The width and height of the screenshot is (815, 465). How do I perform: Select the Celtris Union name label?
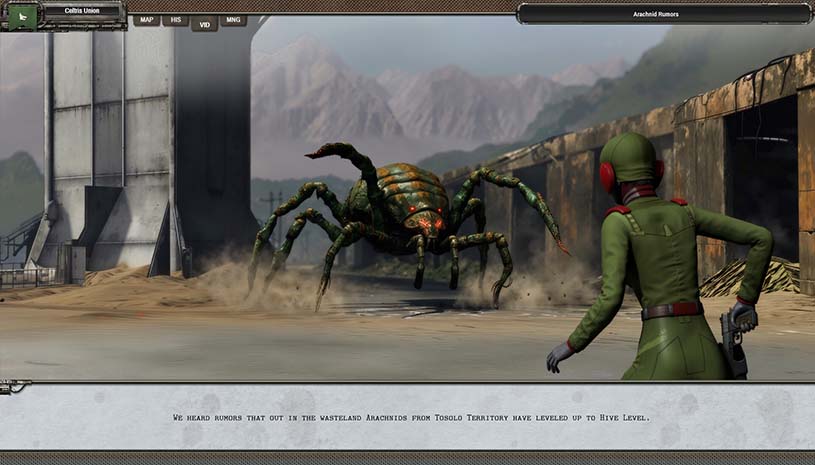click(84, 11)
